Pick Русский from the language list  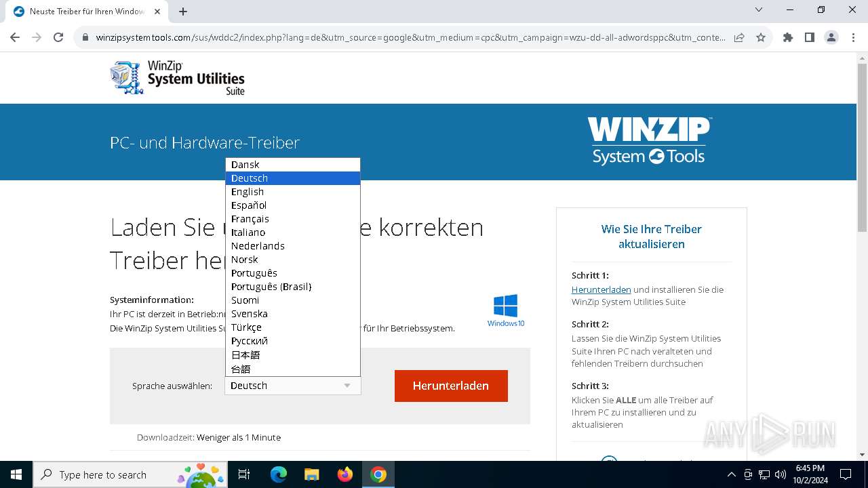coord(293,341)
